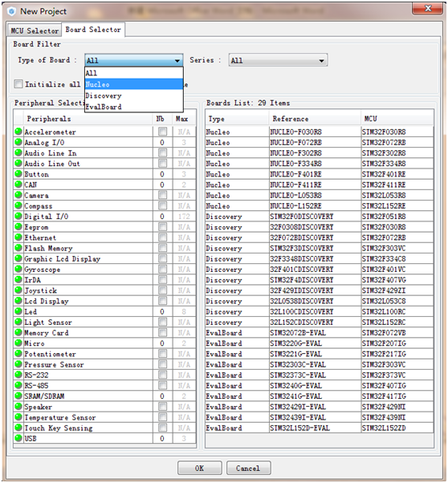Choose the STM32F0DISCOVERY board
This screenshot has width=448, height=483.
pos(320,217)
